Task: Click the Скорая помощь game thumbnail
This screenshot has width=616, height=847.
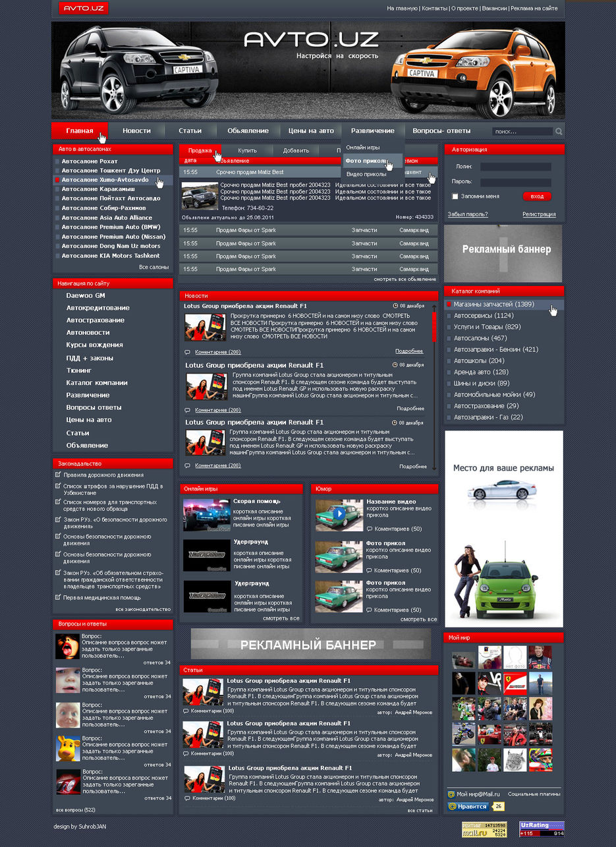Action: (x=206, y=515)
